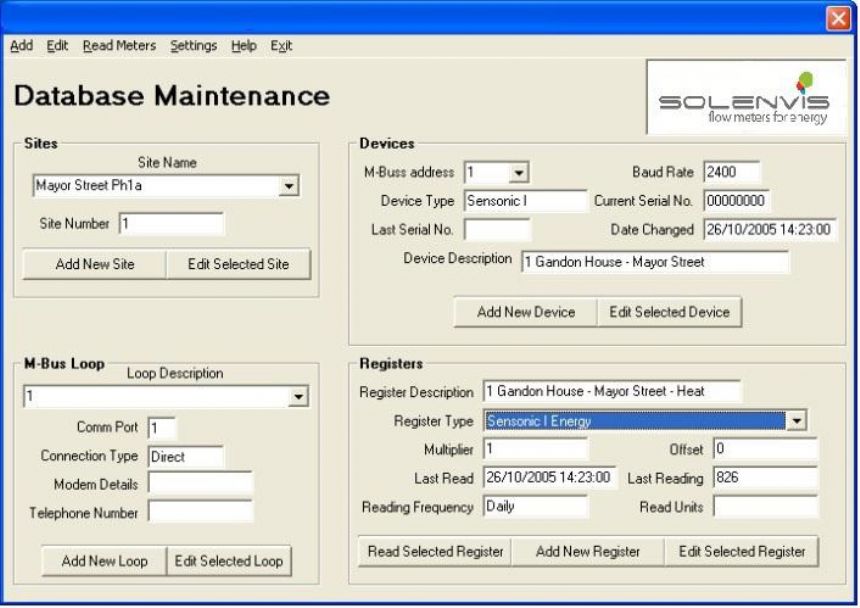
Task: Click the Exit menu item
Action: pyautogui.click(x=281, y=46)
